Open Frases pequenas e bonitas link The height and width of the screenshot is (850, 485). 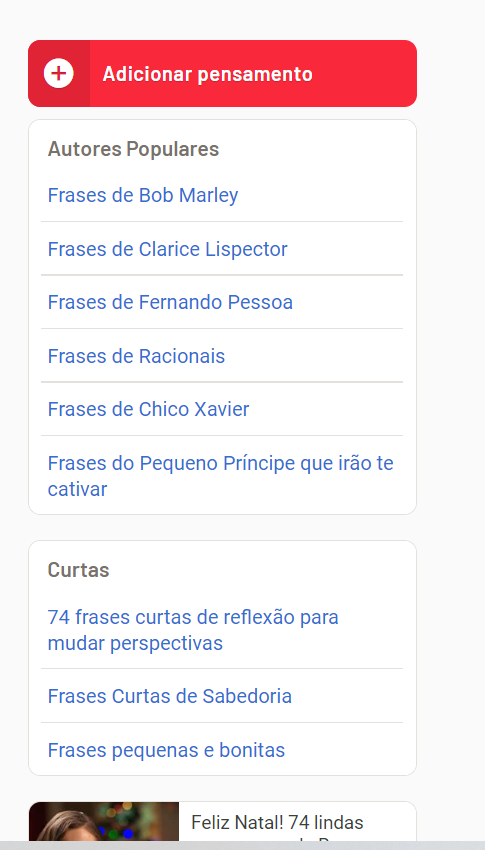point(166,750)
